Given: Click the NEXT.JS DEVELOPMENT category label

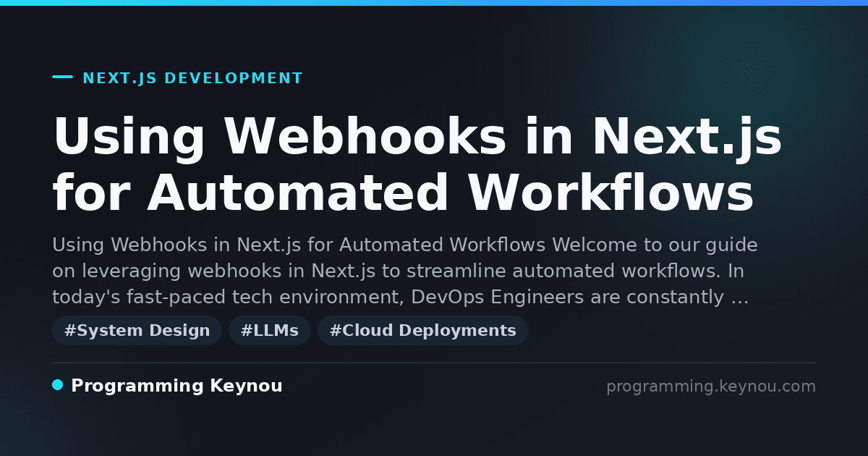Looking at the screenshot, I should pos(192,78).
